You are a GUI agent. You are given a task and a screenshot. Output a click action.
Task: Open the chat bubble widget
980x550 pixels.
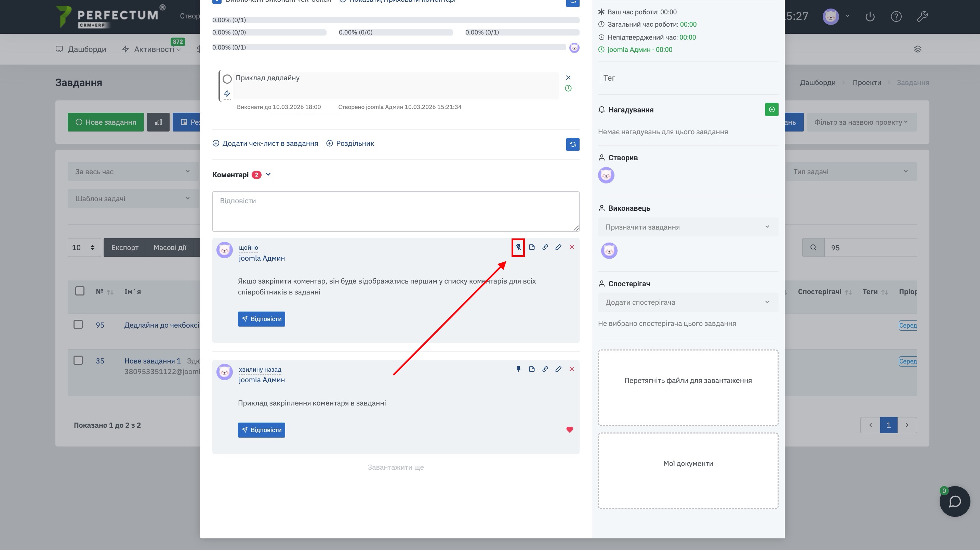click(954, 501)
